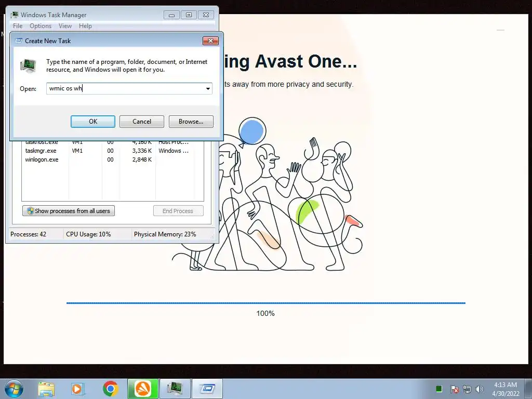This screenshot has width=532, height=399.
Task: Close the Create New Task dialog
Action: point(211,41)
